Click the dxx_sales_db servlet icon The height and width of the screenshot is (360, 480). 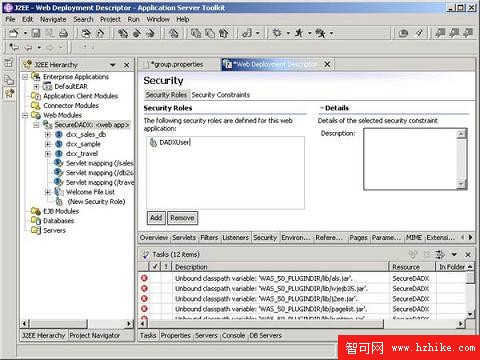pos(59,134)
